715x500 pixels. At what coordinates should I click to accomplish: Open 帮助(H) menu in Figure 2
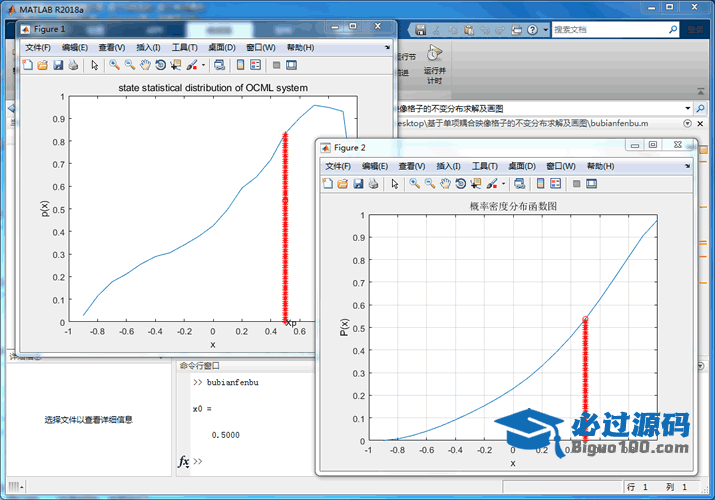(x=601, y=166)
